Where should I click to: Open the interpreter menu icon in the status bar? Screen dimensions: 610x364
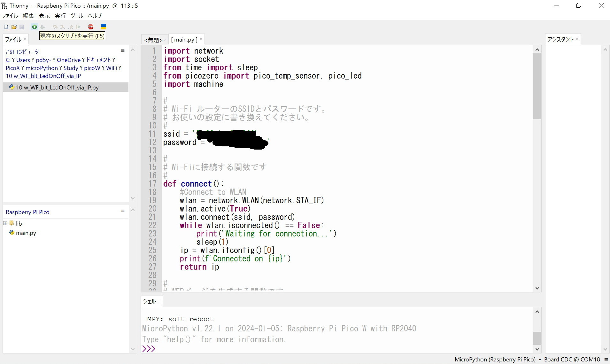tap(606, 360)
